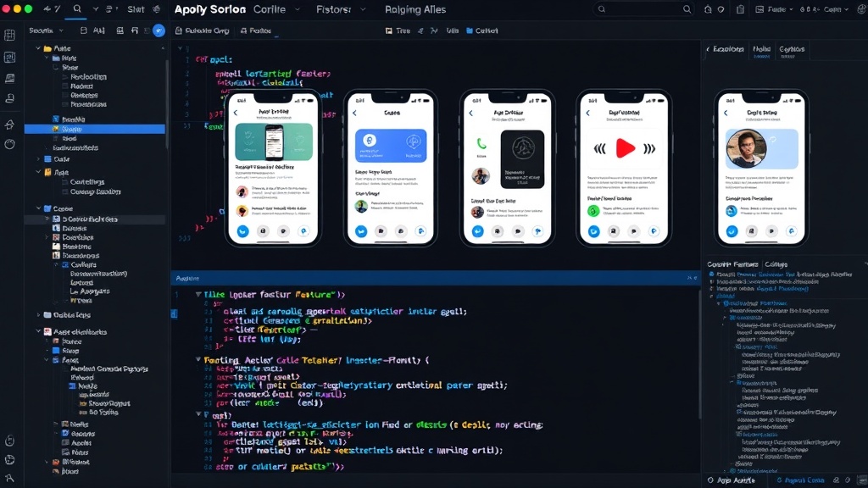This screenshot has width=868, height=488.
Task: Click the fourth icon in the left activity bar
Action: (9, 98)
